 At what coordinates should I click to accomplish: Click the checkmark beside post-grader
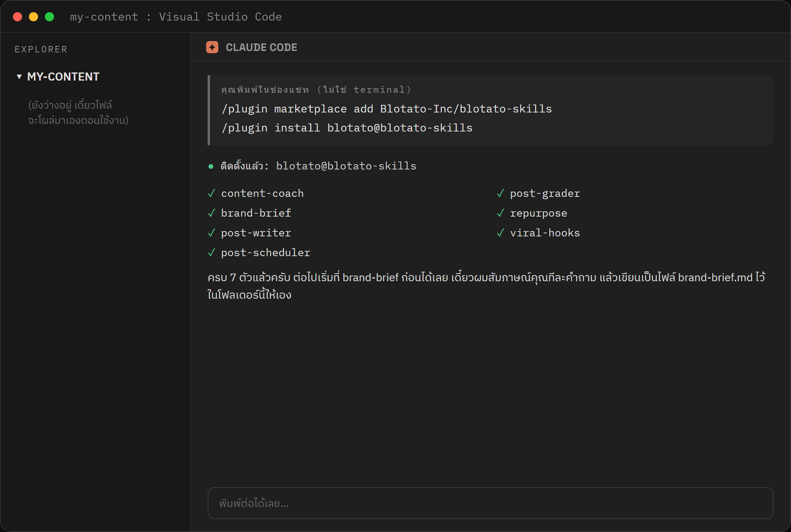click(501, 193)
